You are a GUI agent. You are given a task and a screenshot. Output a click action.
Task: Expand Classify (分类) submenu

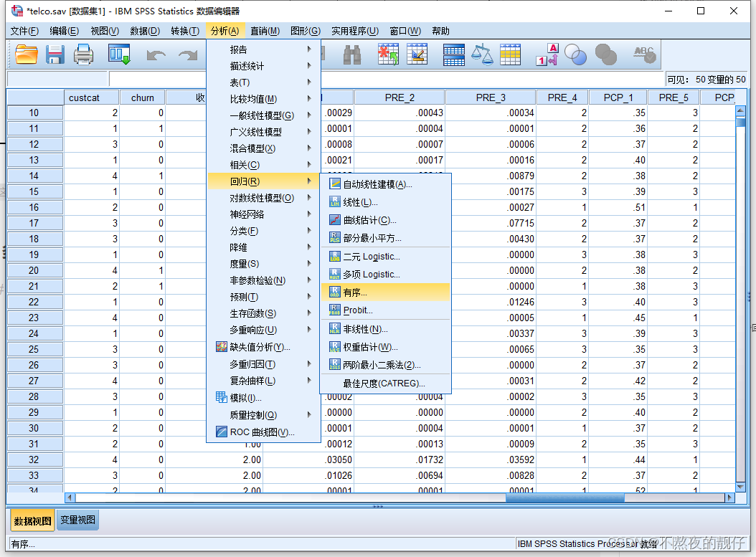tap(263, 231)
